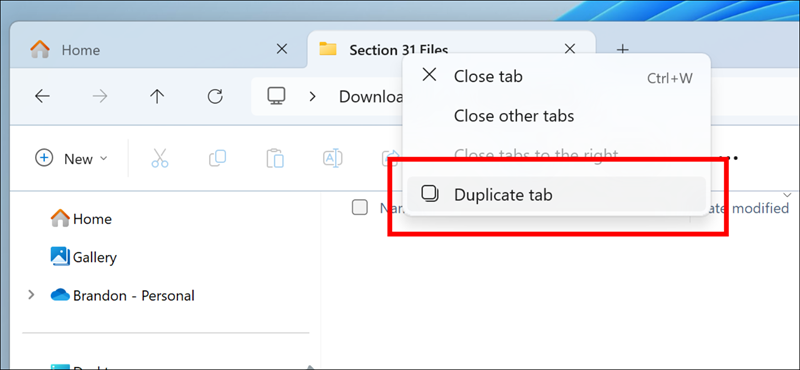Click the greyed-out forward arrow

99,96
